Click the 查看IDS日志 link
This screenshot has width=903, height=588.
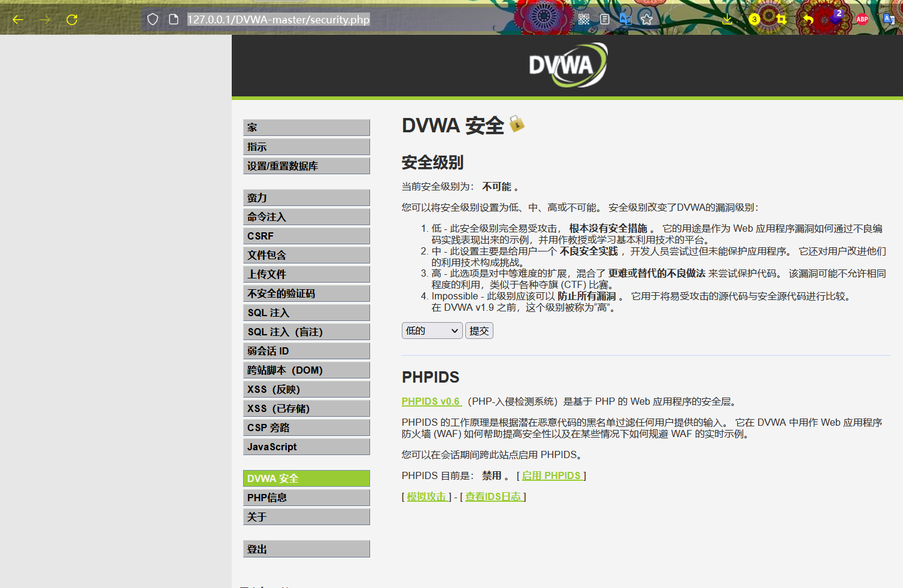click(493, 496)
